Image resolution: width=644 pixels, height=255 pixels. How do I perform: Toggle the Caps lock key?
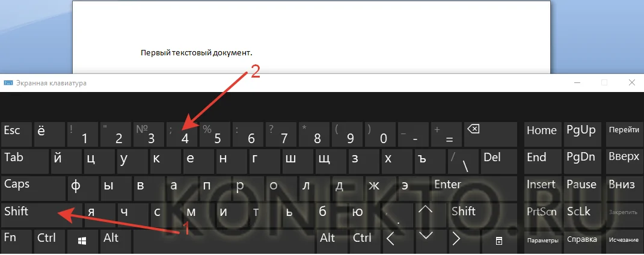[33, 188]
